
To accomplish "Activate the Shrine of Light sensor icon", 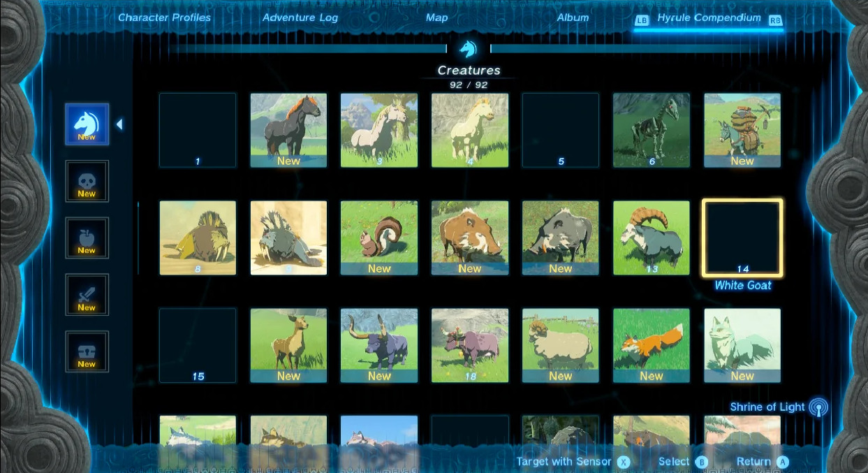I will 817,407.
